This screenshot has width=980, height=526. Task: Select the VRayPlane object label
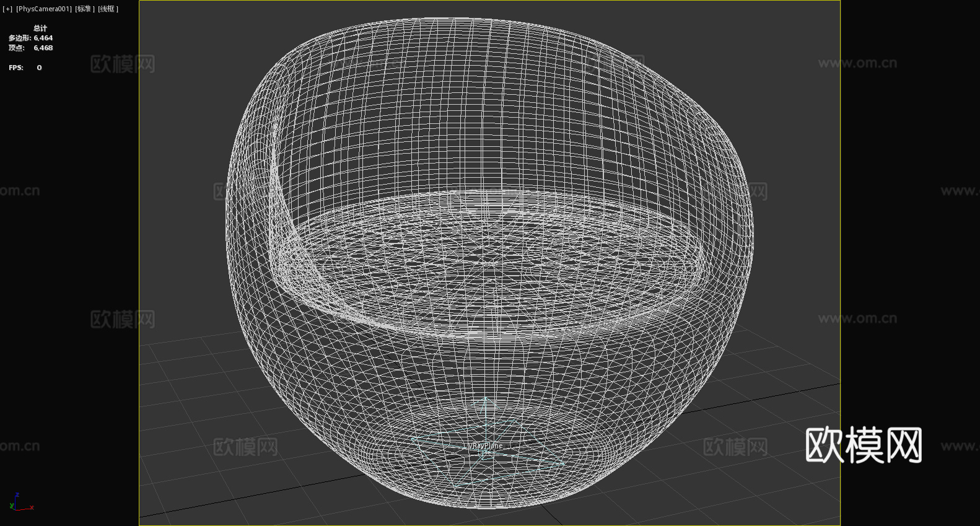click(485, 445)
